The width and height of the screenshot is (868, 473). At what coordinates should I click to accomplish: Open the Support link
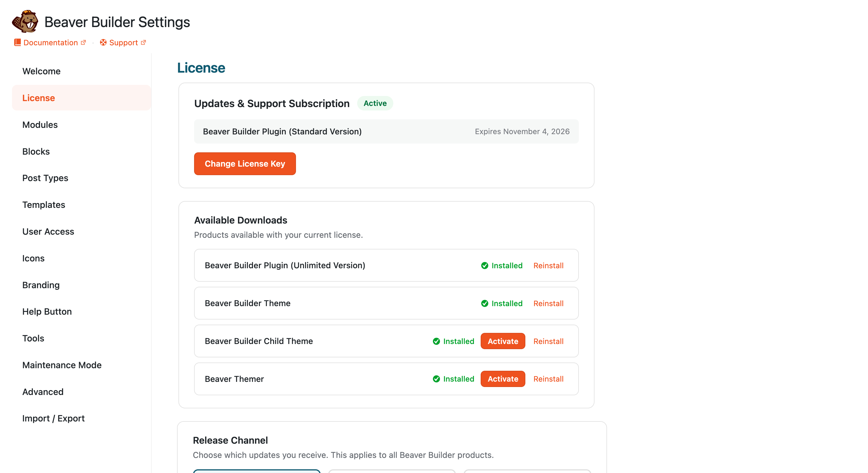point(123,42)
